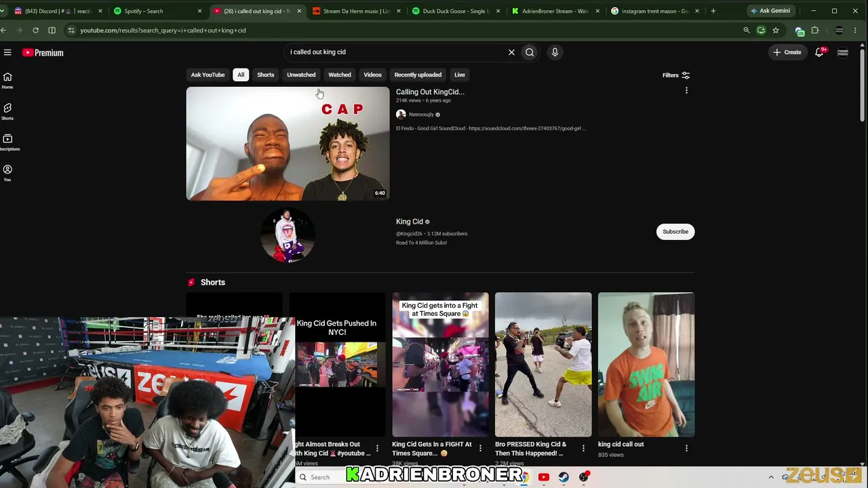Open the King Cid channel name
This screenshot has height=488, width=868.
[410, 222]
